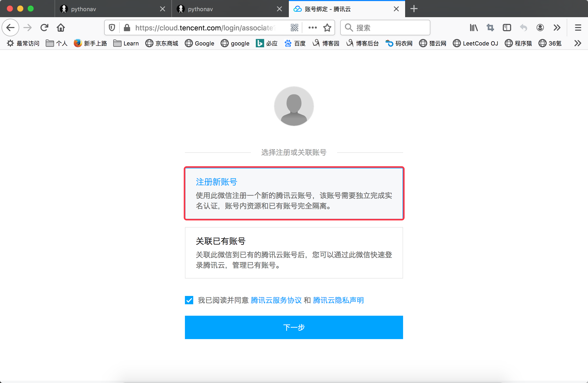Bookmark this page with the star
Viewport: 588px width, 383px height.
point(327,28)
